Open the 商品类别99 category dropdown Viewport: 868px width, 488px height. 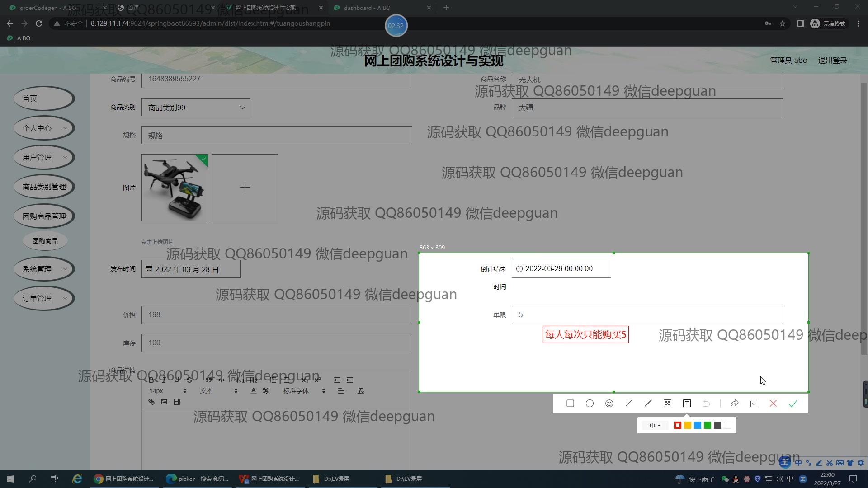(x=195, y=108)
